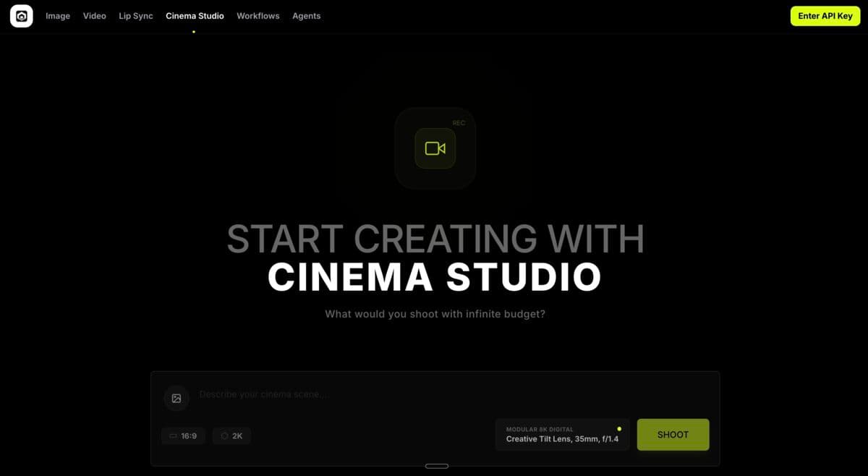Screen dimensions: 868x476
Task: Open the Workflows tab
Action: pyautogui.click(x=258, y=16)
